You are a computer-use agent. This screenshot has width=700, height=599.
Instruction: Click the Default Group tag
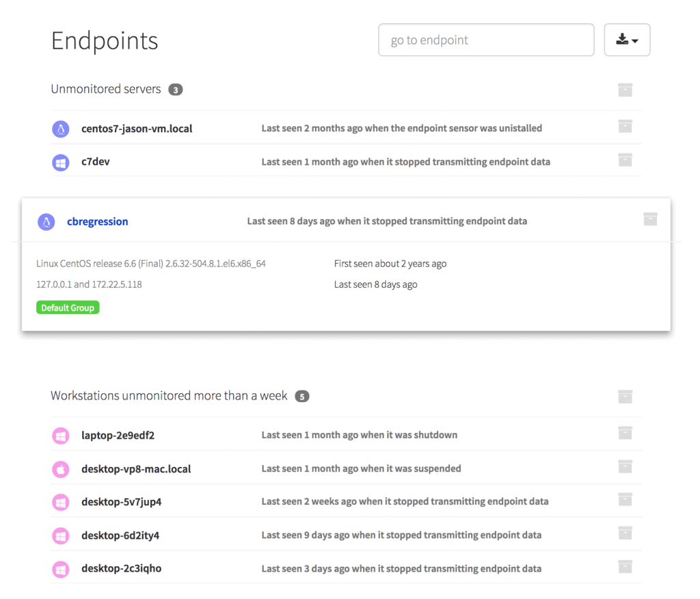pos(68,308)
